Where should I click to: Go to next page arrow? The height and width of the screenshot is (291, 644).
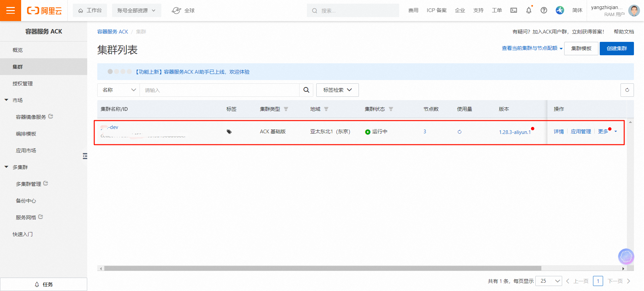coord(629,281)
